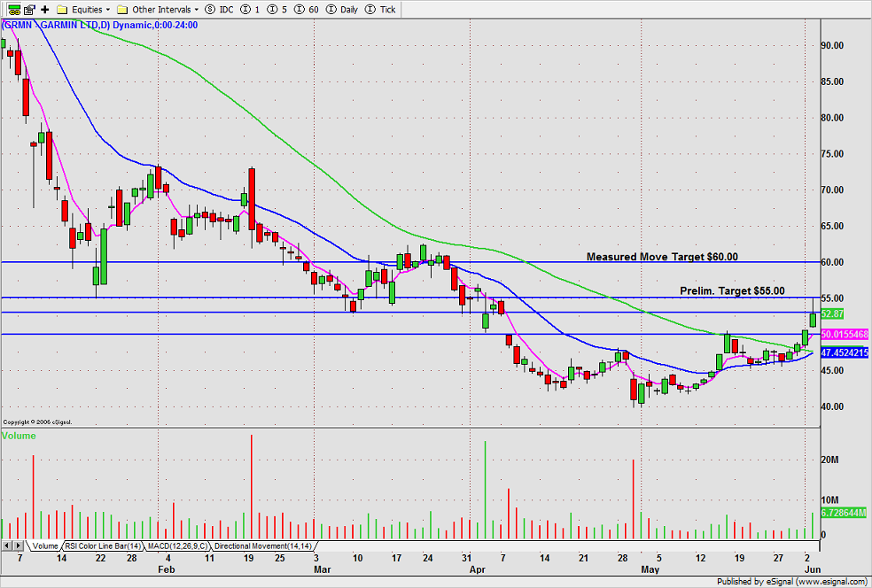Click the right tab scroll arrow
The width and height of the screenshot is (872, 588).
click(x=19, y=545)
